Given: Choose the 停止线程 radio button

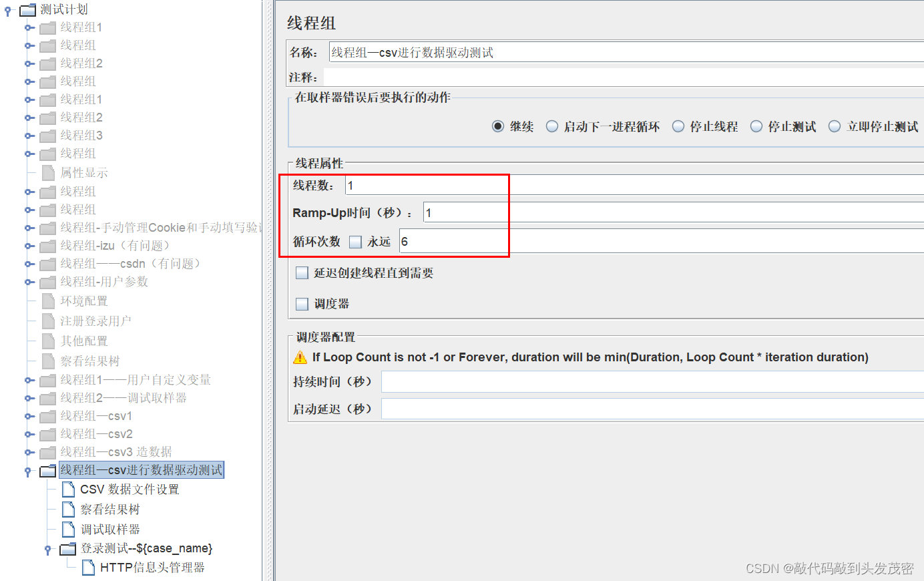Looking at the screenshot, I should 678,126.
